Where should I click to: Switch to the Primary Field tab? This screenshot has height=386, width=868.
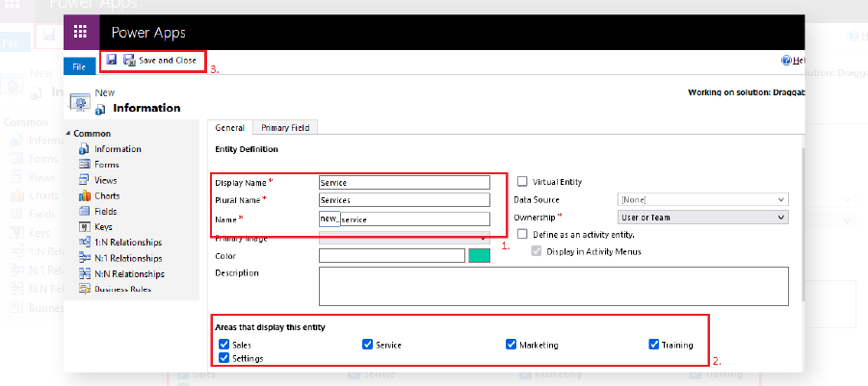[285, 128]
